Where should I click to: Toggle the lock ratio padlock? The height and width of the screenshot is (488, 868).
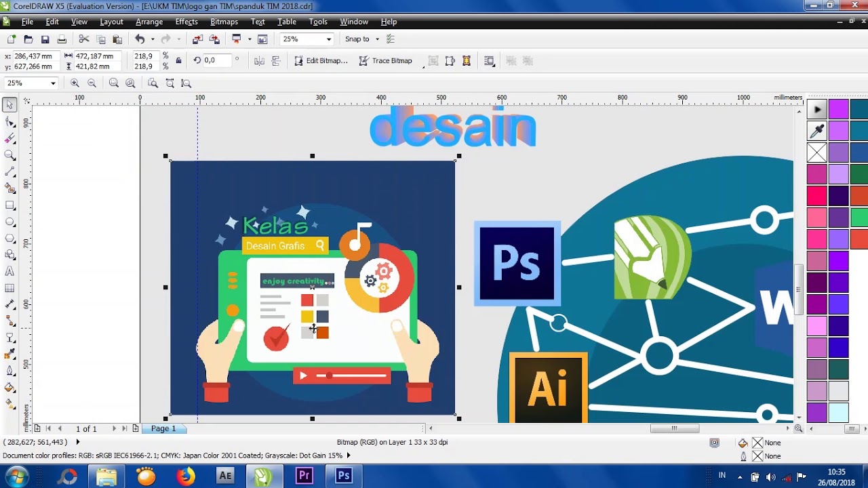point(178,61)
